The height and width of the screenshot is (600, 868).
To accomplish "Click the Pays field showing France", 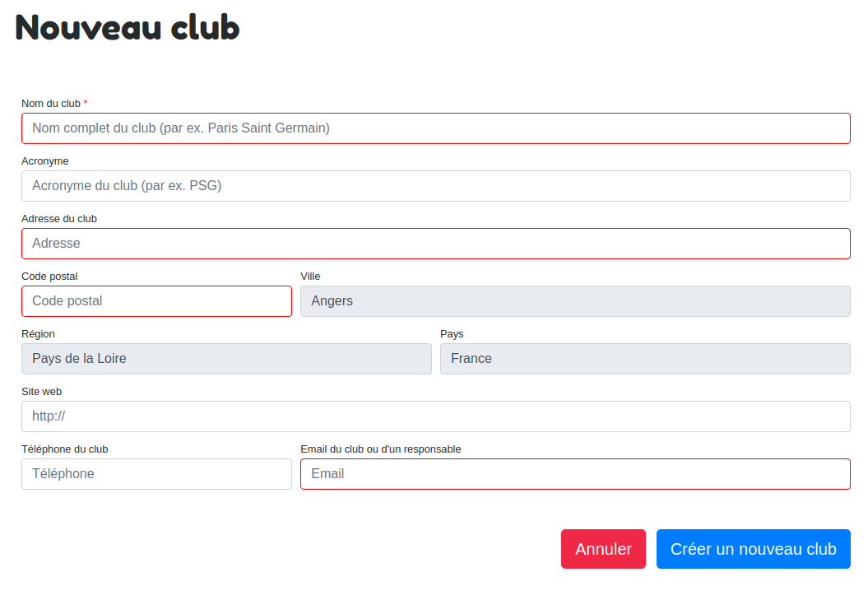I will [645, 359].
